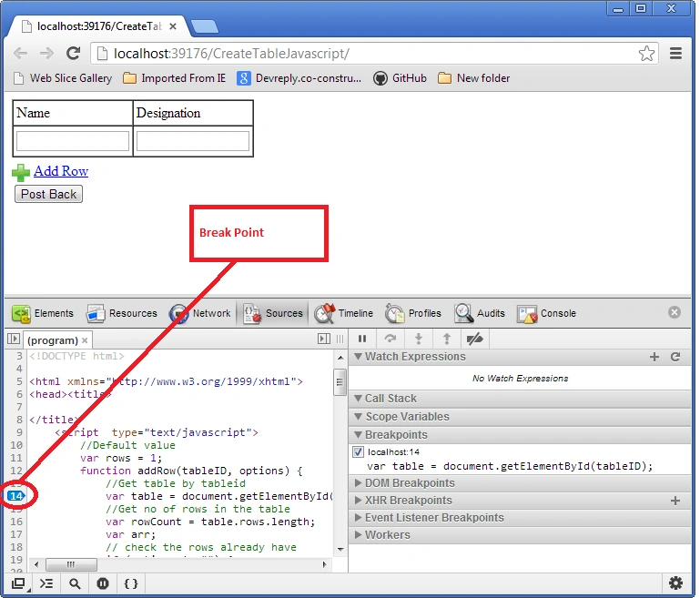Click the Step out of function icon

tap(446, 339)
